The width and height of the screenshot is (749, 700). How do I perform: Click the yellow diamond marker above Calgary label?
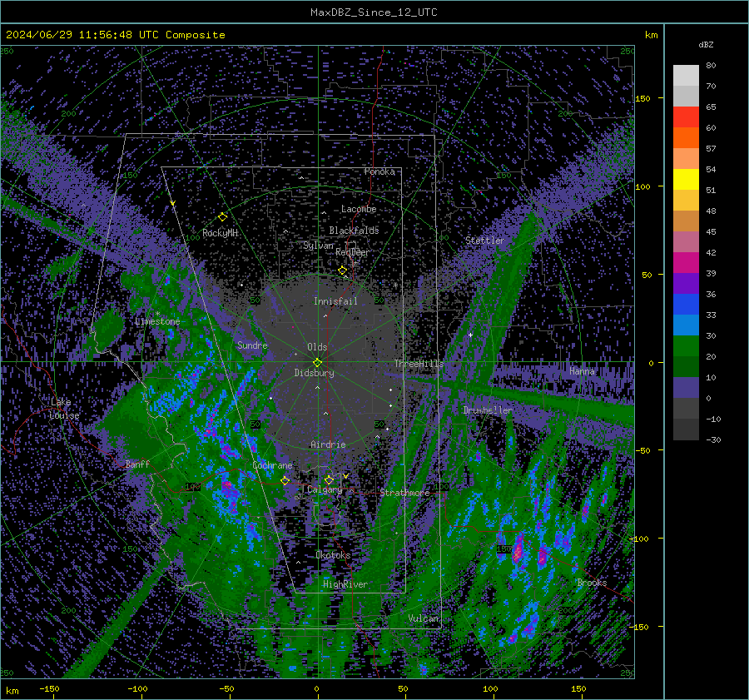click(329, 479)
